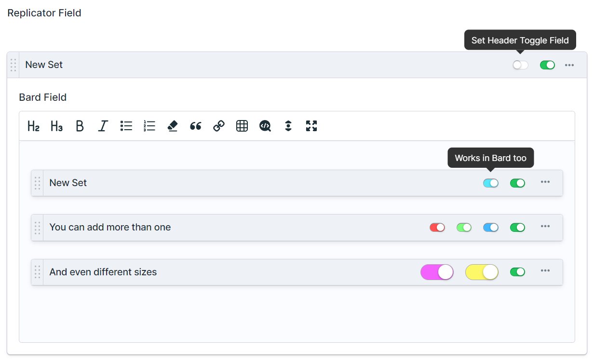
Task: Click the 'Set Header Toggle Field' tooltip
Action: point(520,40)
